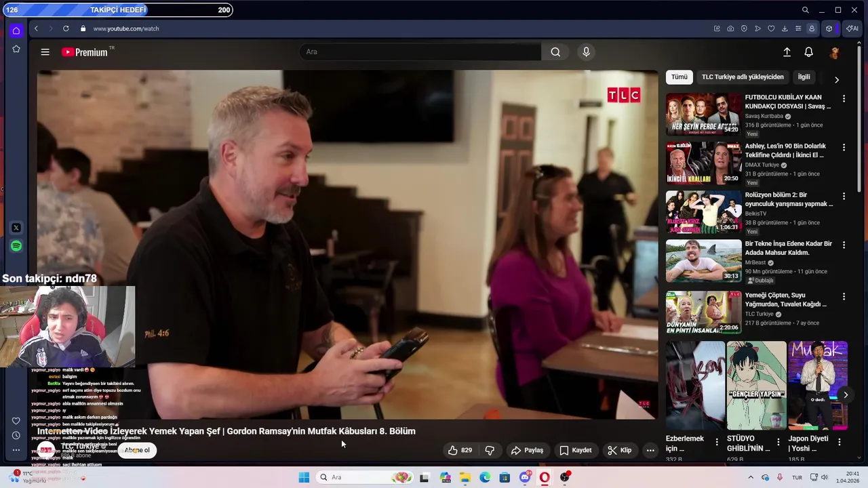Open the ad blocker shield icon in toolbar

tap(744, 28)
